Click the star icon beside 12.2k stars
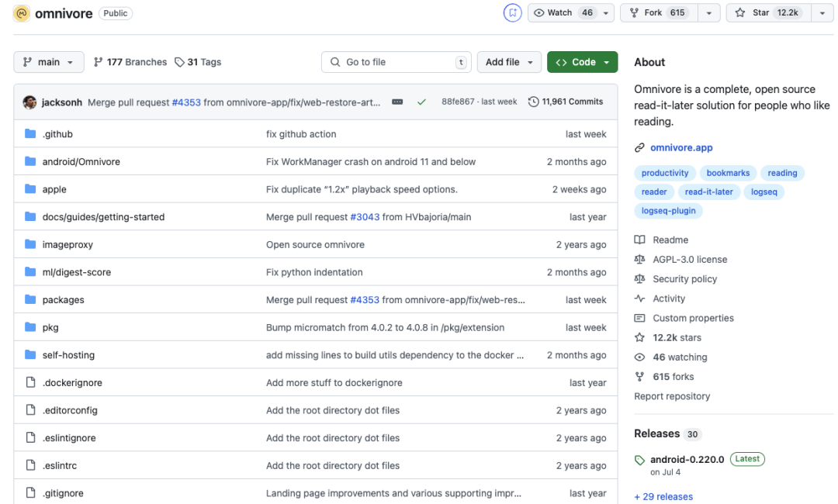This screenshot has height=504, width=838. [x=639, y=337]
